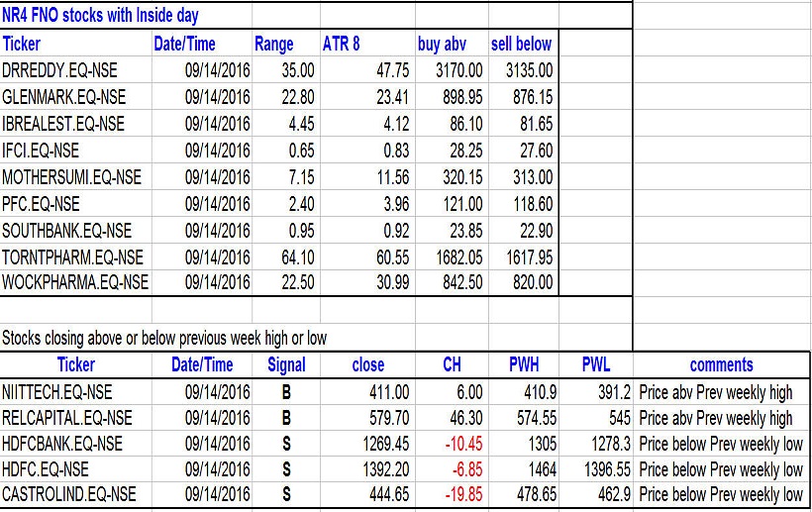Click IFCI buy above value 28.25
This screenshot has width=812, height=512.
pos(466,152)
